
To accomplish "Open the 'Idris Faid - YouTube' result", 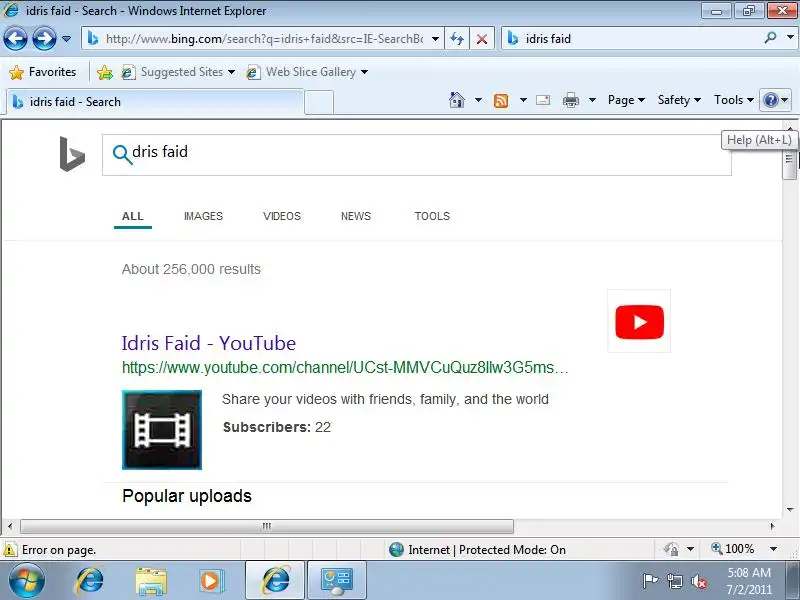I will (209, 343).
